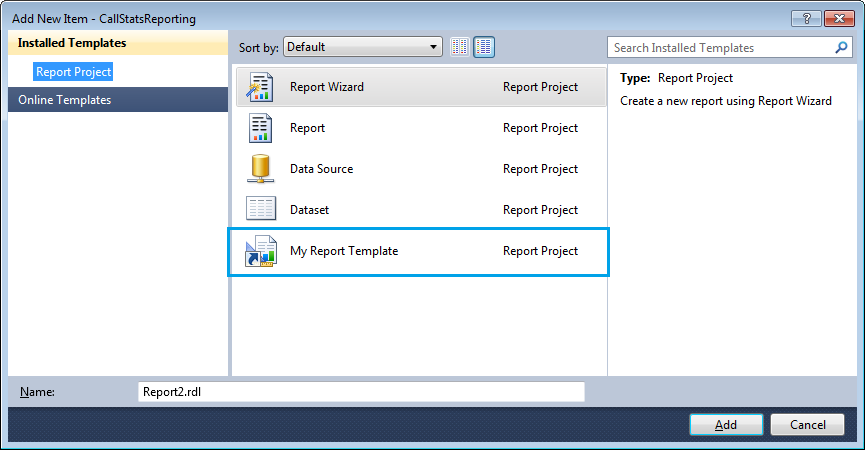
Task: Select the My Report Template icon
Action: [x=260, y=251]
